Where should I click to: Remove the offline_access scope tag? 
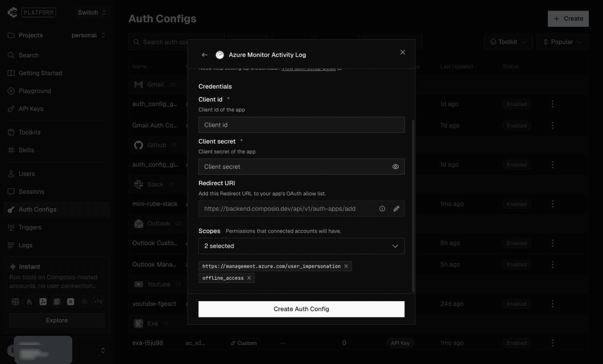[249, 278]
